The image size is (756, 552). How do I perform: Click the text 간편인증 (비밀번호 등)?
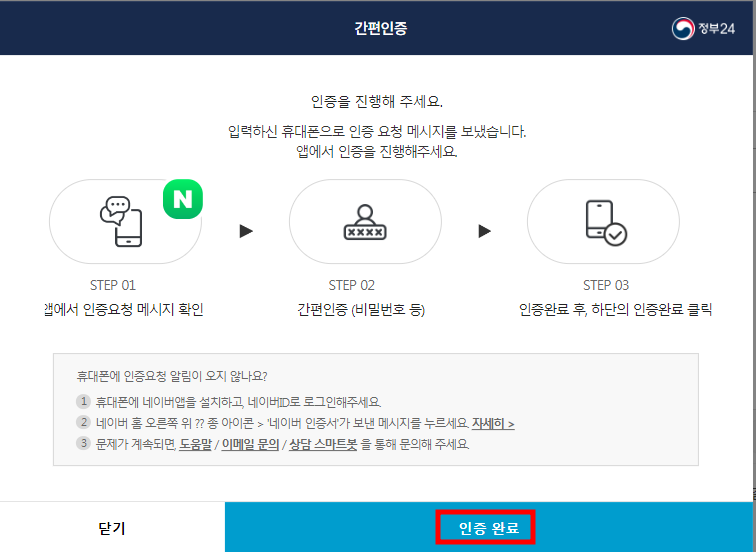point(361,310)
